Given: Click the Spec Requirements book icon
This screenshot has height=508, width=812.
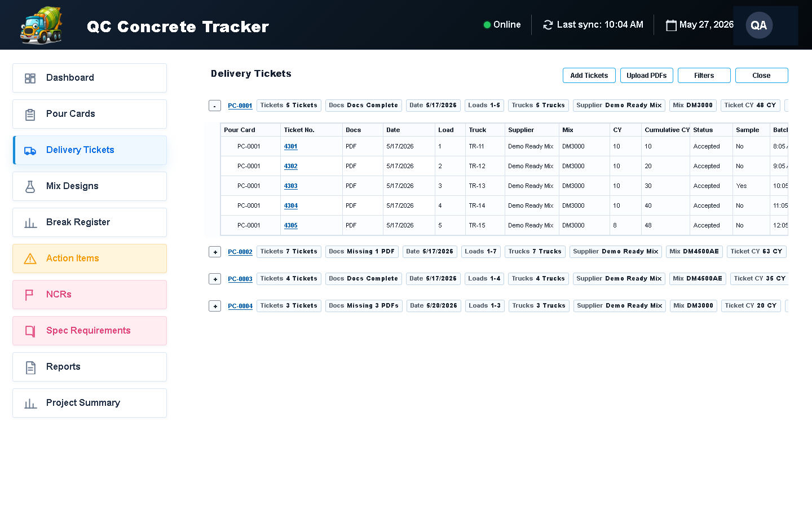Looking at the screenshot, I should [x=30, y=331].
